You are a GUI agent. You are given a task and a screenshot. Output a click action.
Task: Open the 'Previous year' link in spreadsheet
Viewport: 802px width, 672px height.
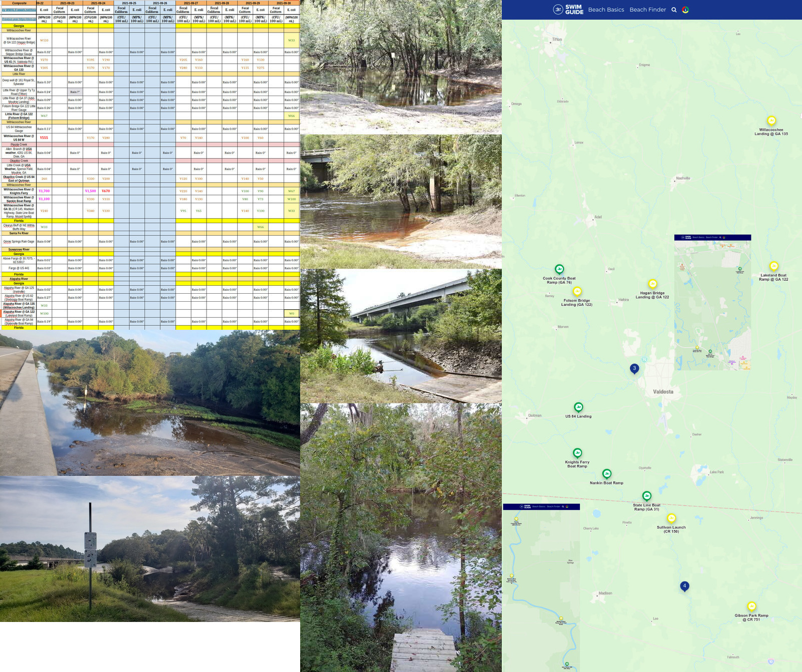click(19, 19)
